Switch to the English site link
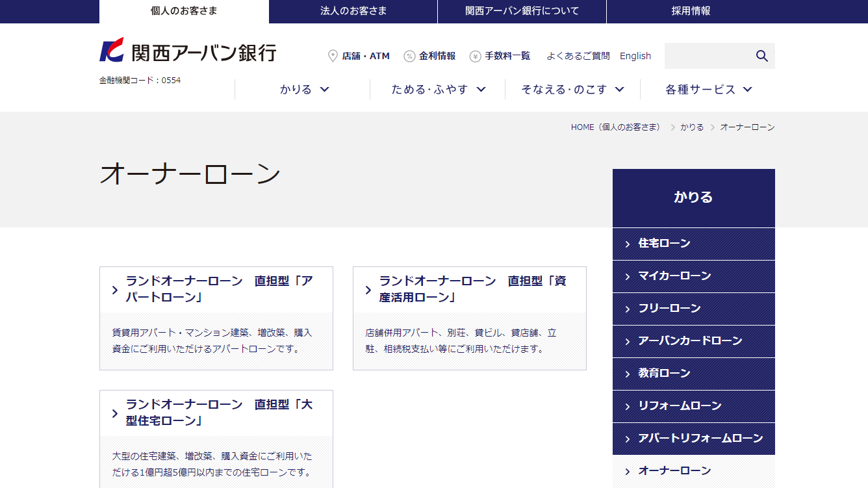Viewport: 868px width, 488px height. (635, 56)
